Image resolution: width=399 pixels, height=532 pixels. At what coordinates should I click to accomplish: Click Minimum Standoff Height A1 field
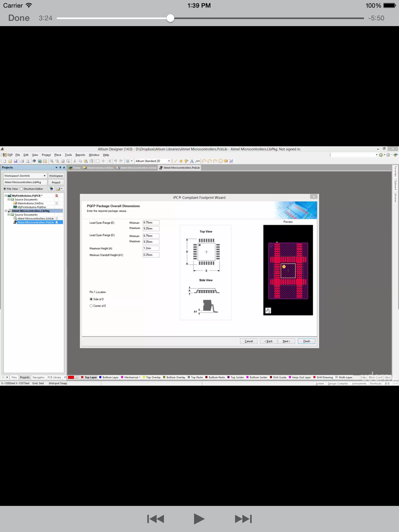point(151,255)
